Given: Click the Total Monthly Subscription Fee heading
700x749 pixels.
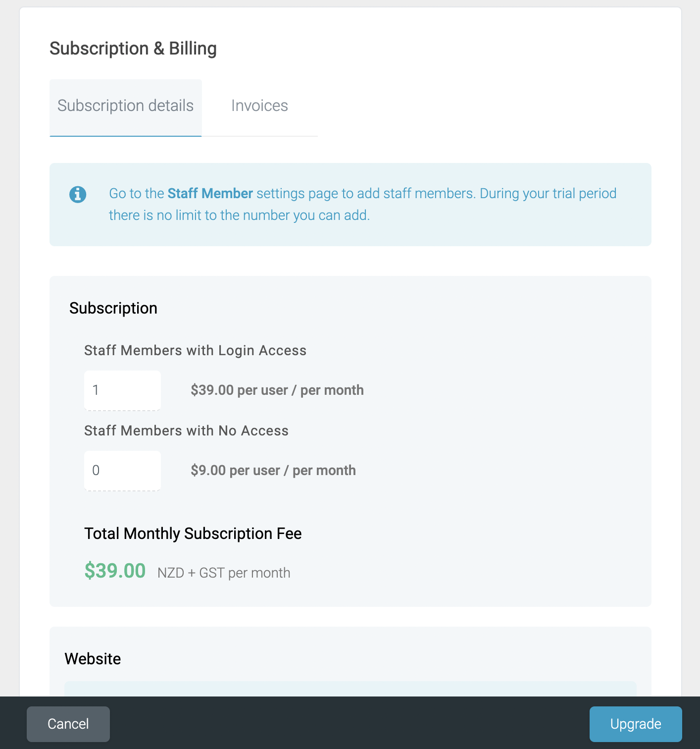Looking at the screenshot, I should [193, 534].
